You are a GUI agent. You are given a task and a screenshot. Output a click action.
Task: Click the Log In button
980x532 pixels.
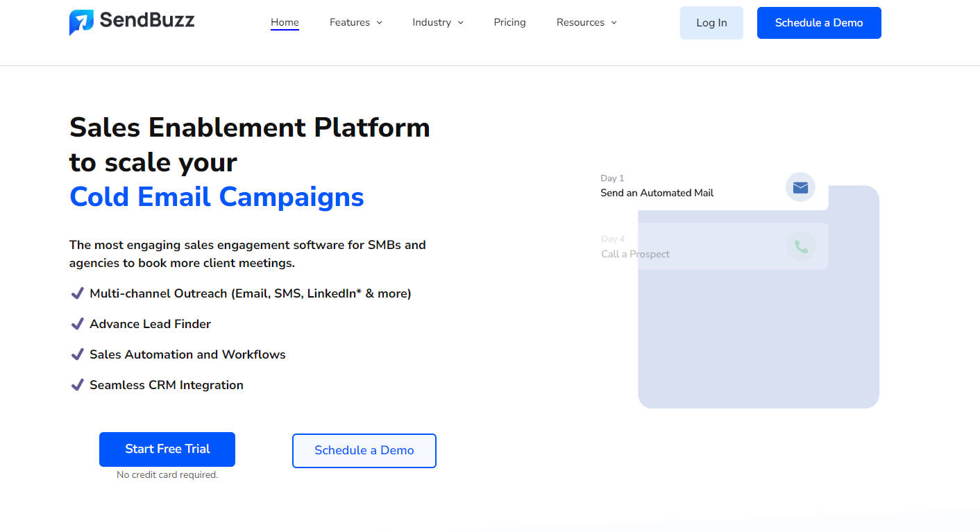[711, 23]
